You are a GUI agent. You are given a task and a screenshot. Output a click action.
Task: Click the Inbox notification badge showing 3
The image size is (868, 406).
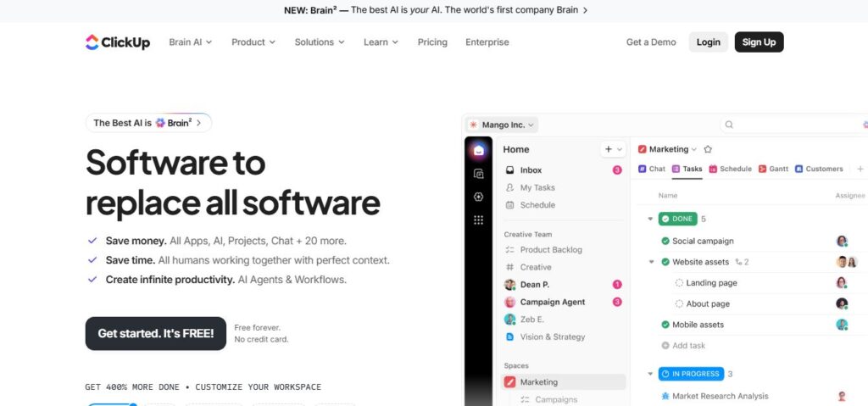pos(617,170)
